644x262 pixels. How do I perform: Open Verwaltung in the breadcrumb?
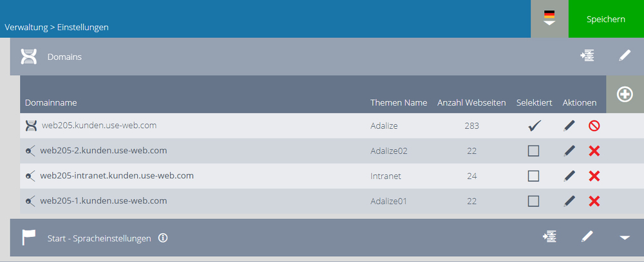coord(26,28)
